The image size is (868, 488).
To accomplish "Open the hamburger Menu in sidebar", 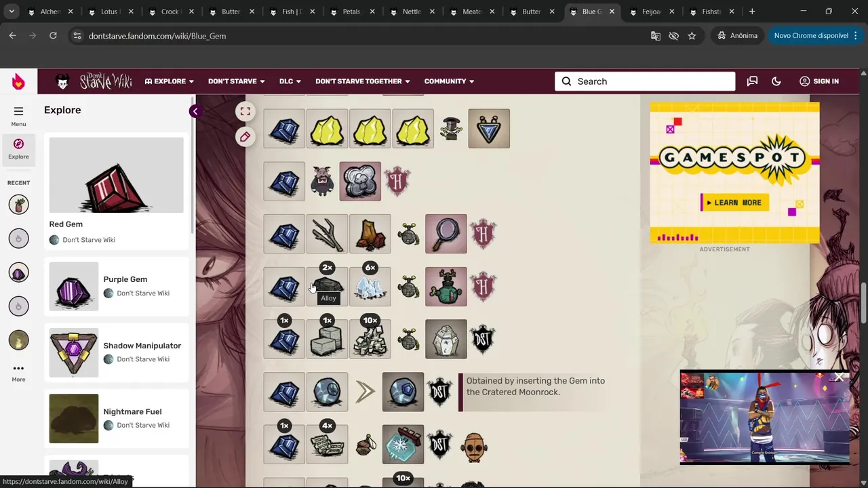I will [x=18, y=116].
